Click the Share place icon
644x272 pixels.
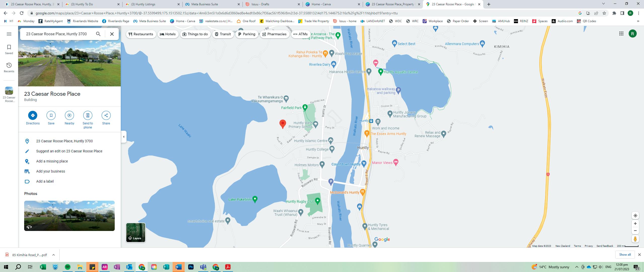coord(106,115)
